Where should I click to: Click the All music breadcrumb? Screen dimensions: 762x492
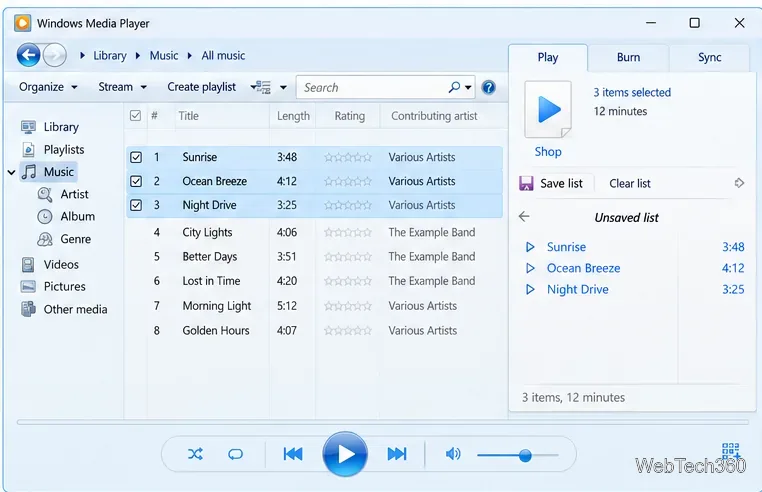[x=223, y=56]
